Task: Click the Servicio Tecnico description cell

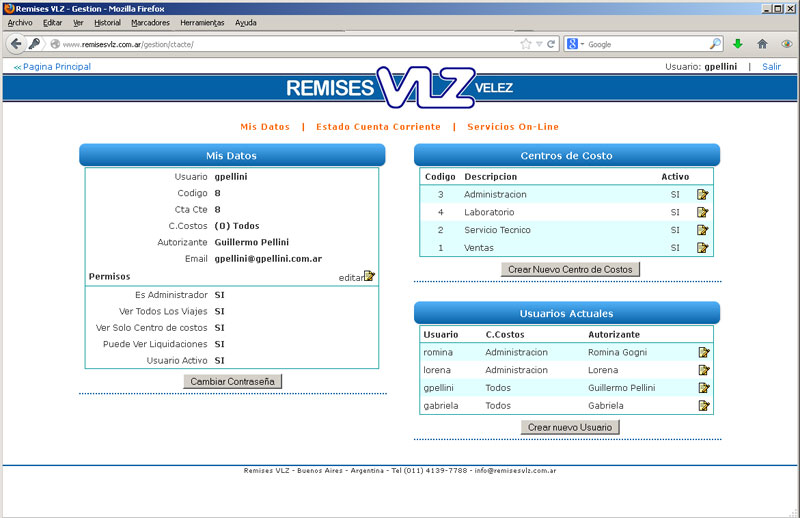Action: tap(497, 230)
